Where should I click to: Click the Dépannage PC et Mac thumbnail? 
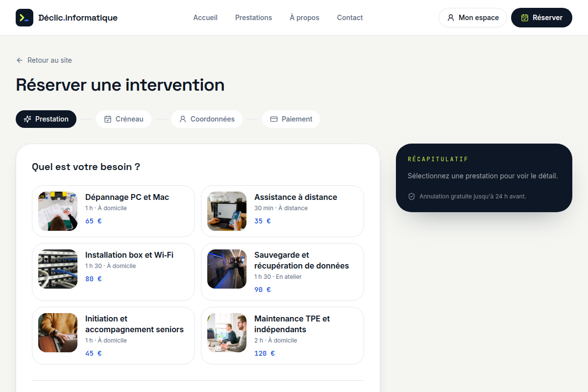[58, 211]
